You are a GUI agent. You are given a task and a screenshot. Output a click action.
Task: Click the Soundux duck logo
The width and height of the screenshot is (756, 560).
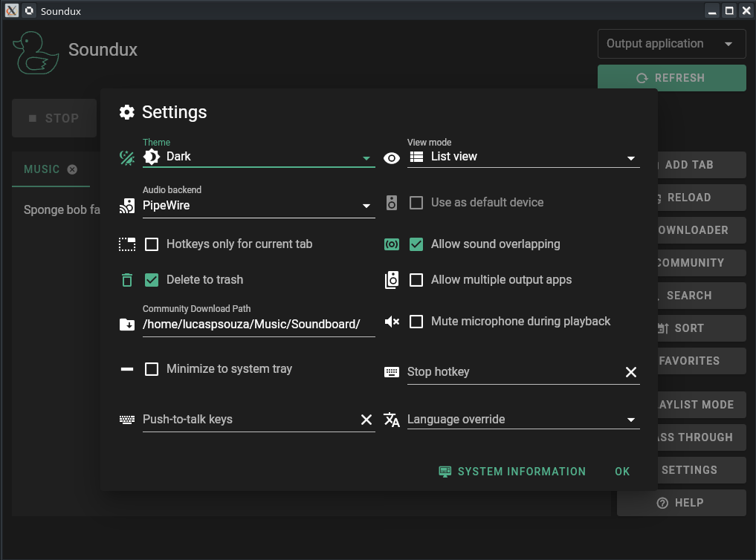pyautogui.click(x=36, y=53)
